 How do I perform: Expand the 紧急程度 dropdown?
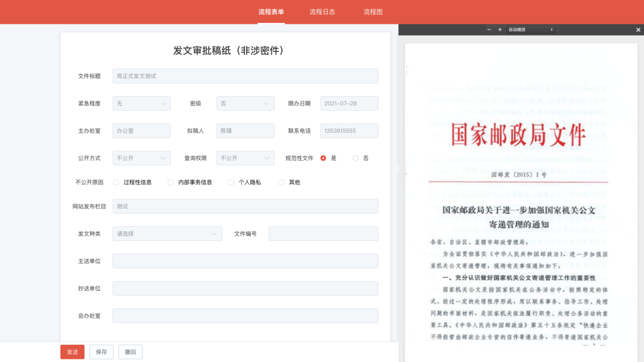click(141, 103)
